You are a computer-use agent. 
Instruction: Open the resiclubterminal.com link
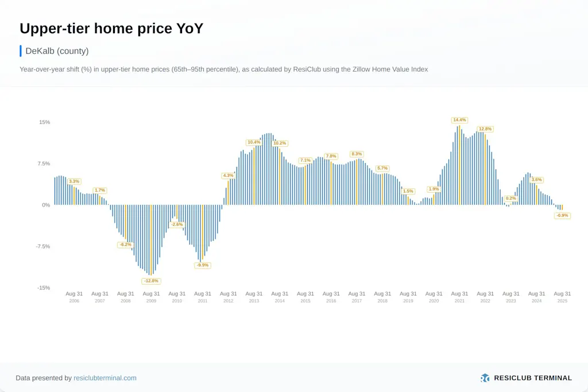click(x=105, y=378)
